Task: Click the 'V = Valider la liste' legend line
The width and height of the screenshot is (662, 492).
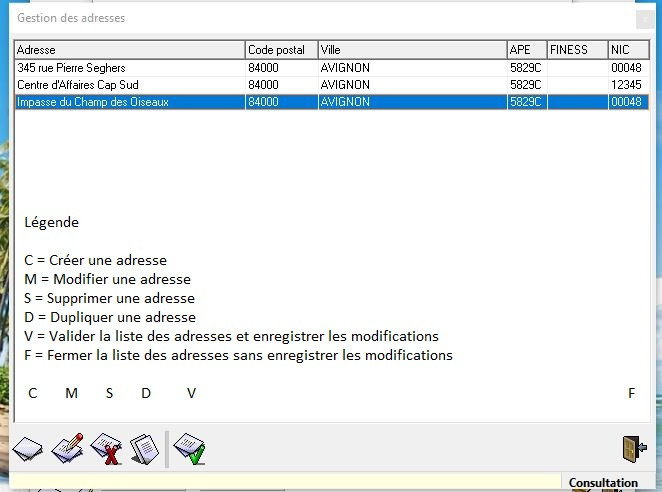Action: (231, 336)
